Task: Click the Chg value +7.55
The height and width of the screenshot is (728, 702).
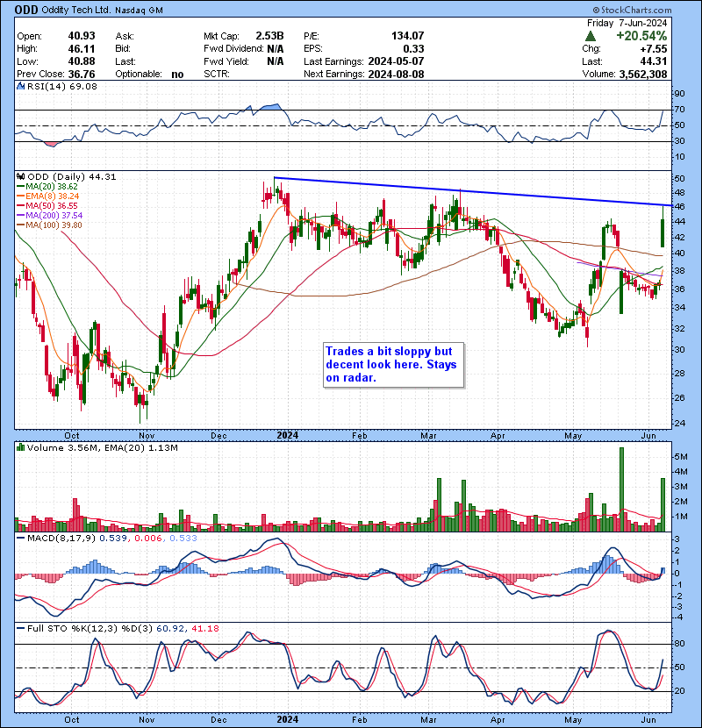Action: click(653, 49)
